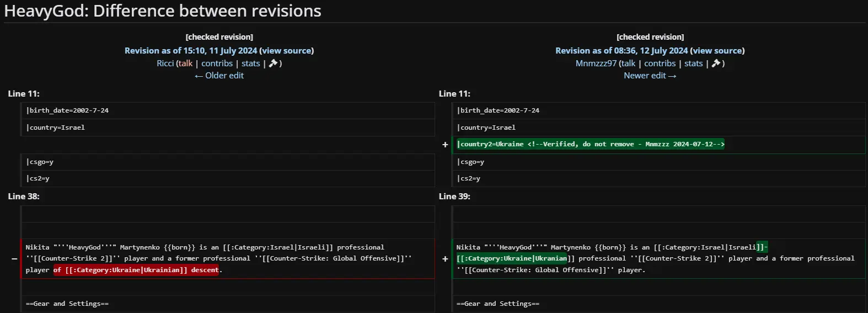Click right '==Gear and Settings==' line
Image resolution: width=868 pixels, height=313 pixels.
(x=658, y=304)
